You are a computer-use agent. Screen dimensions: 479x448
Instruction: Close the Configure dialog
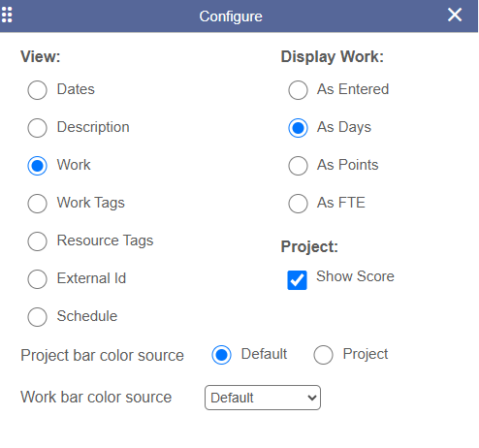455,15
